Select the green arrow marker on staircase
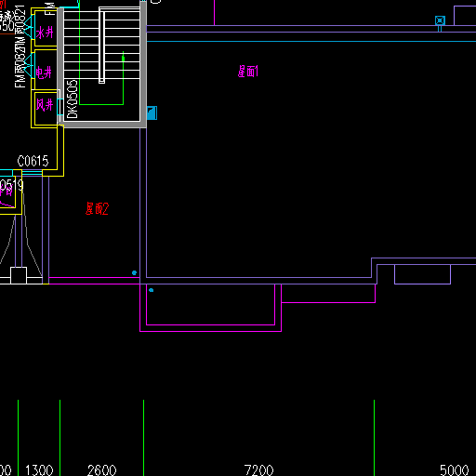 [123, 58]
